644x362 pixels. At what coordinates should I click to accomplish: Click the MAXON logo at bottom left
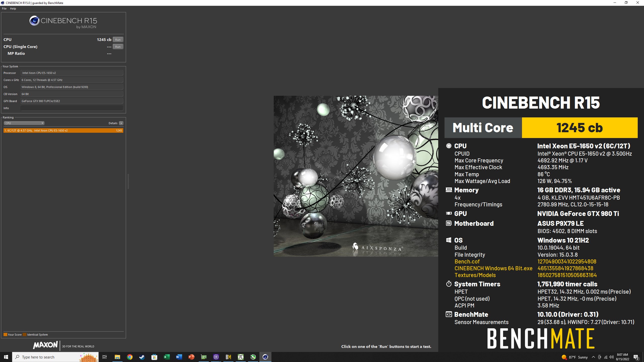[45, 345]
